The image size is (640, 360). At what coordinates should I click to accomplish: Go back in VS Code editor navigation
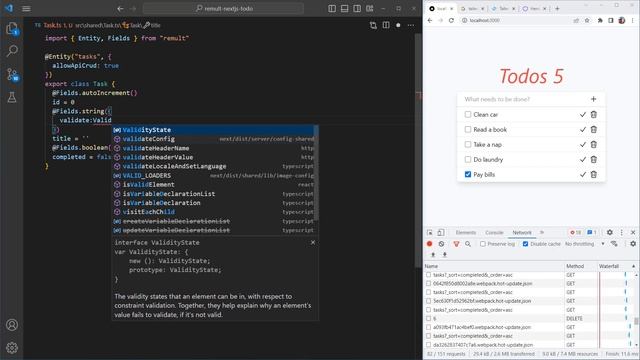click(x=120, y=9)
